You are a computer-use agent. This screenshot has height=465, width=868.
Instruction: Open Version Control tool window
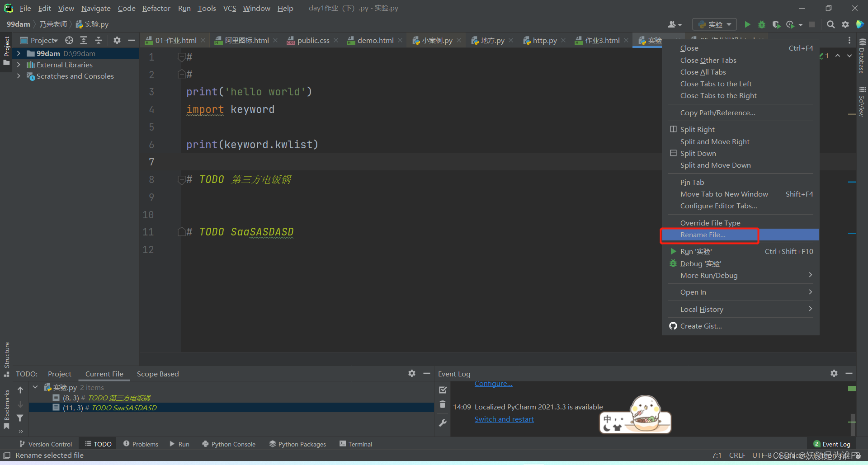[x=46, y=444]
